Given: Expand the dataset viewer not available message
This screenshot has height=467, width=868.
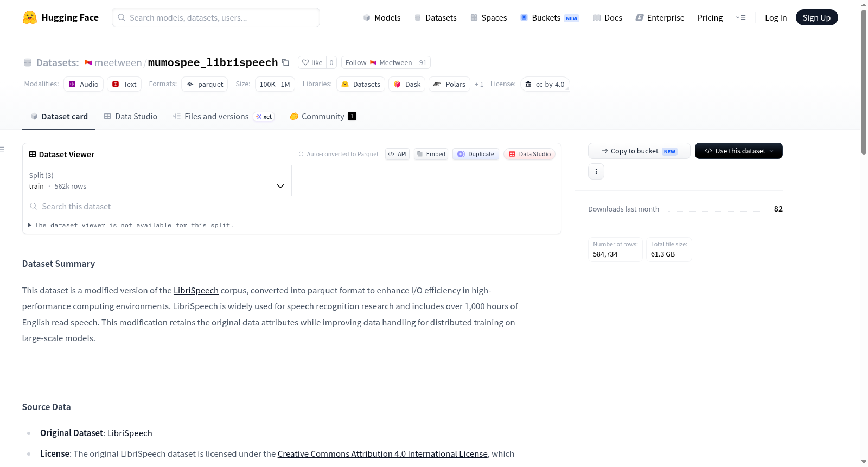Looking at the screenshot, I should (130, 225).
